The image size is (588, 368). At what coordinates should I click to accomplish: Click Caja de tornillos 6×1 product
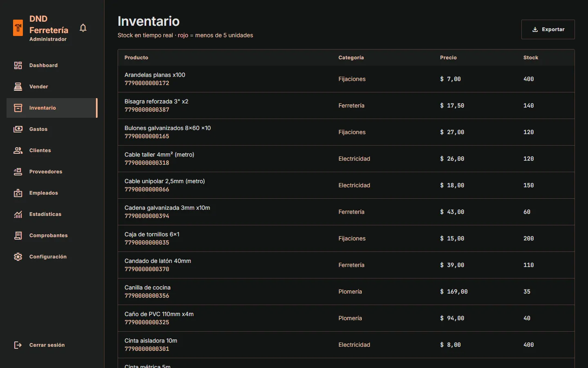pos(152,234)
